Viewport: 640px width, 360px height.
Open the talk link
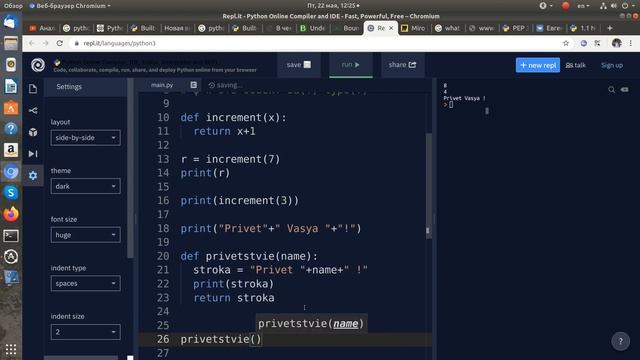[576, 65]
